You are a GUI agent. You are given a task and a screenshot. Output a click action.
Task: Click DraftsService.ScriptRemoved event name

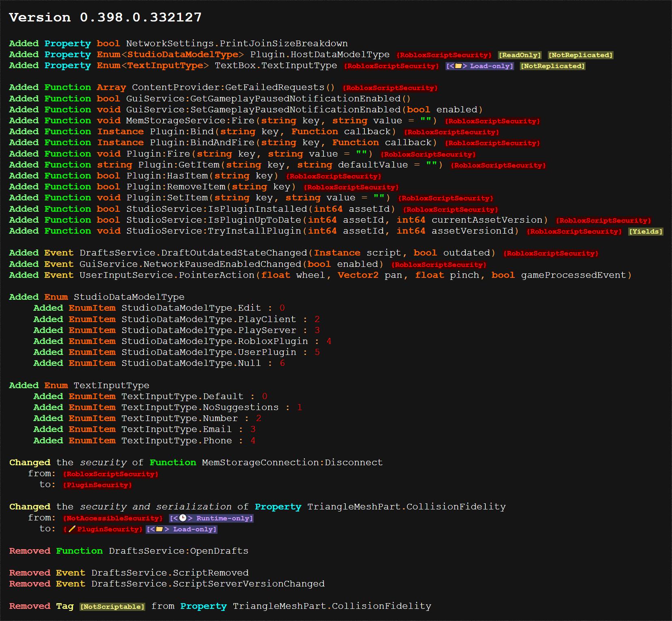point(170,573)
